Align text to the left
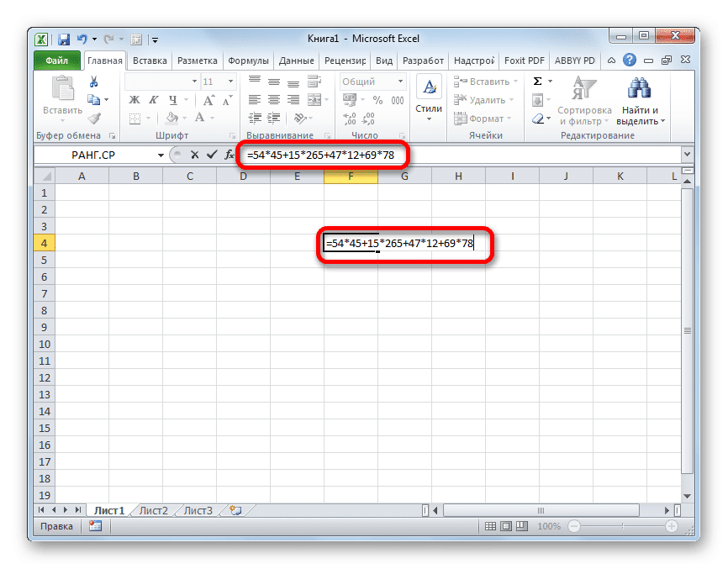This screenshot has width=728, height=569. coord(254,99)
